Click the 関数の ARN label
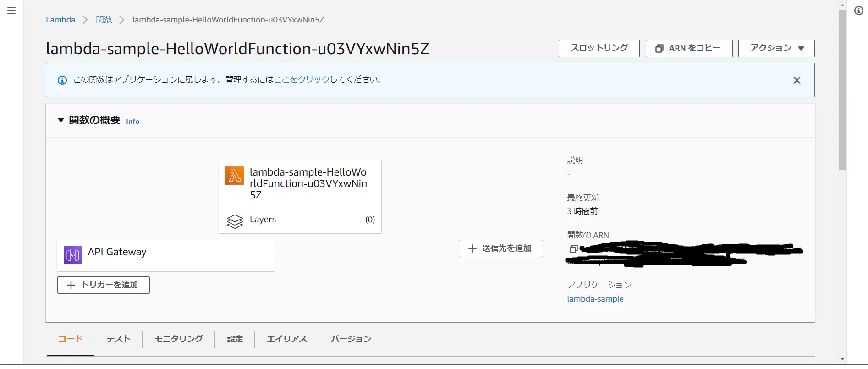 [588, 235]
